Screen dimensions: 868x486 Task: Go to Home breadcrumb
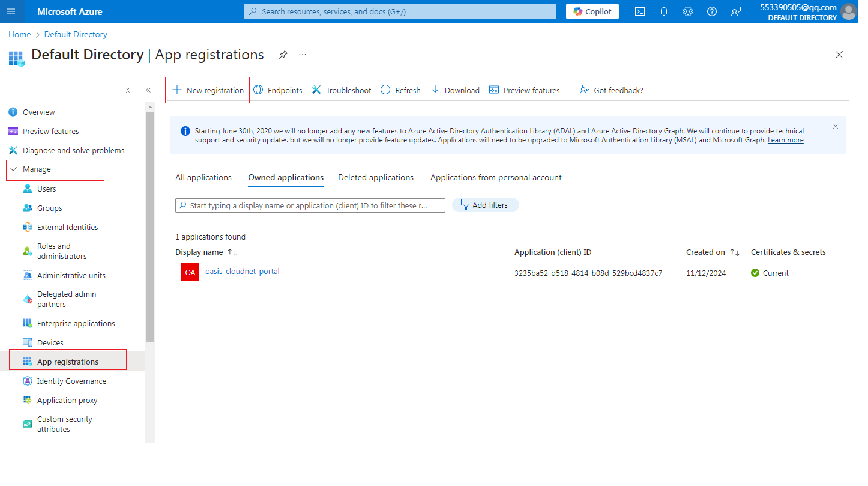[19, 34]
